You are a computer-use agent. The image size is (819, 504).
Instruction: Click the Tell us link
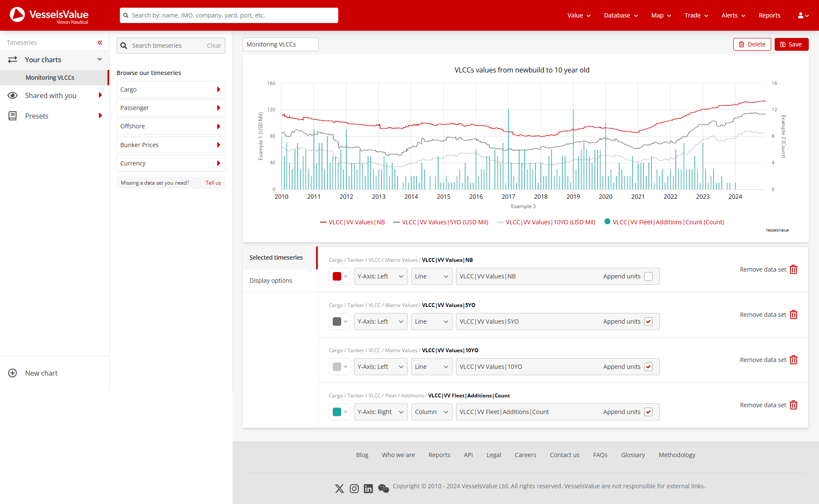point(213,182)
